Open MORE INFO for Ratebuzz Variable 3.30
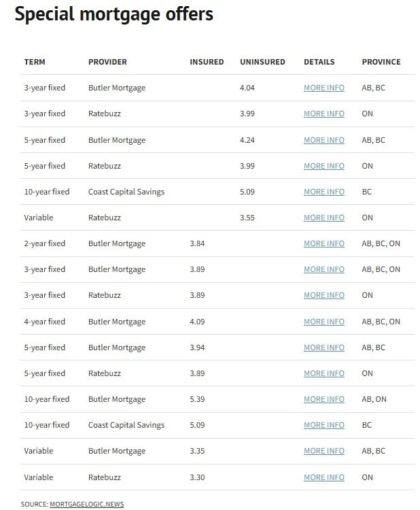The image size is (420, 510). pos(323,477)
